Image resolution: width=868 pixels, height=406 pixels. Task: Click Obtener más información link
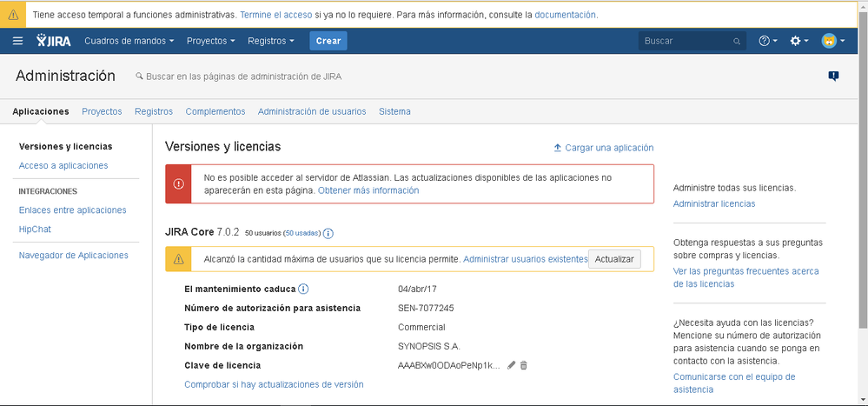pyautogui.click(x=368, y=190)
